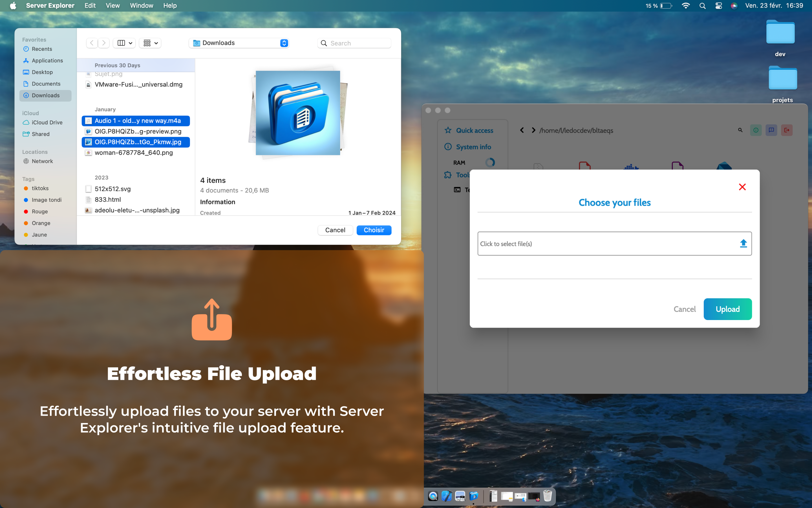Click the Search field in the file picker
812x508 pixels.
354,43
